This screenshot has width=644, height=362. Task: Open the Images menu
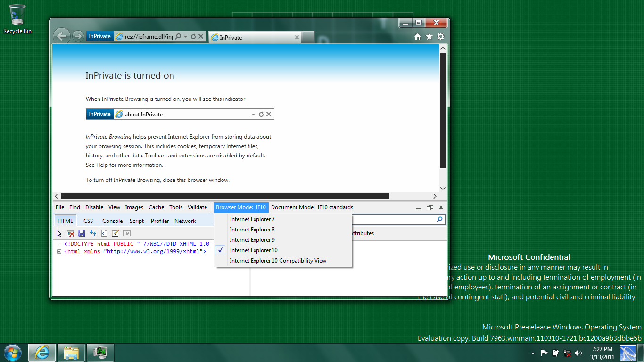(134, 207)
